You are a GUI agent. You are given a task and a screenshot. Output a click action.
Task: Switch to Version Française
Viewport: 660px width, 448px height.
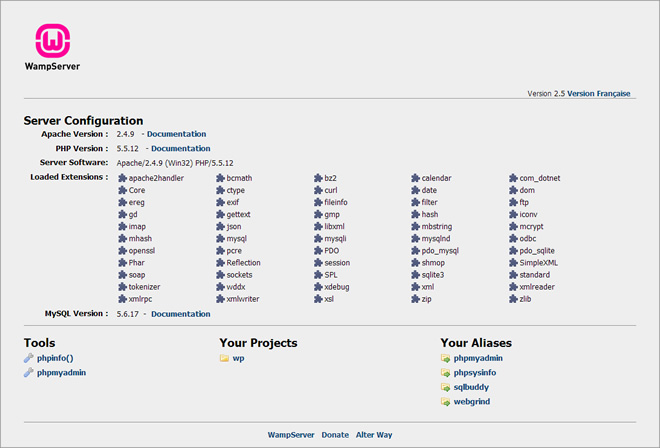click(x=599, y=93)
